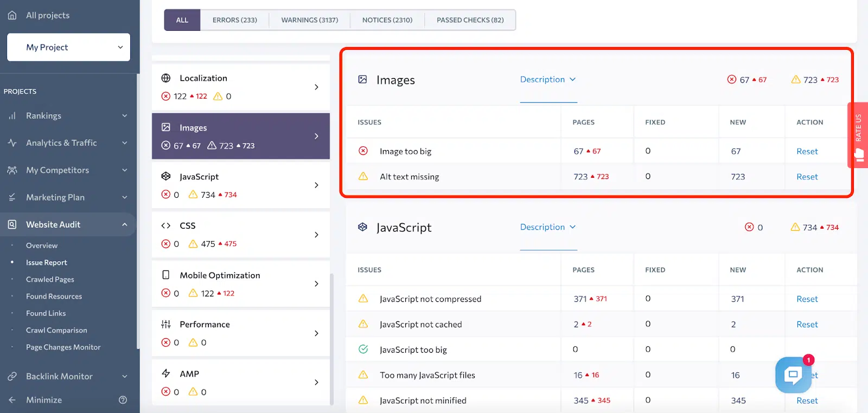
Task: Click the help question mark icon
Action: 123,400
